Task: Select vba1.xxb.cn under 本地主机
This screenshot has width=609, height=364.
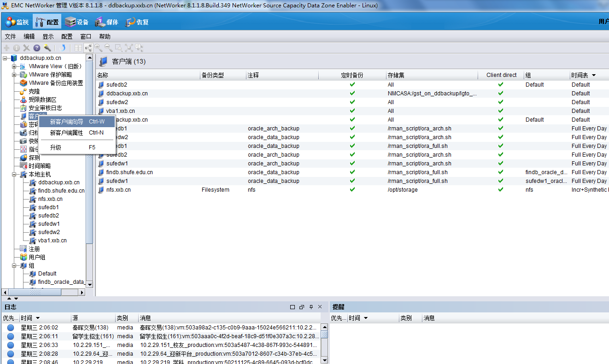Action: coord(52,241)
